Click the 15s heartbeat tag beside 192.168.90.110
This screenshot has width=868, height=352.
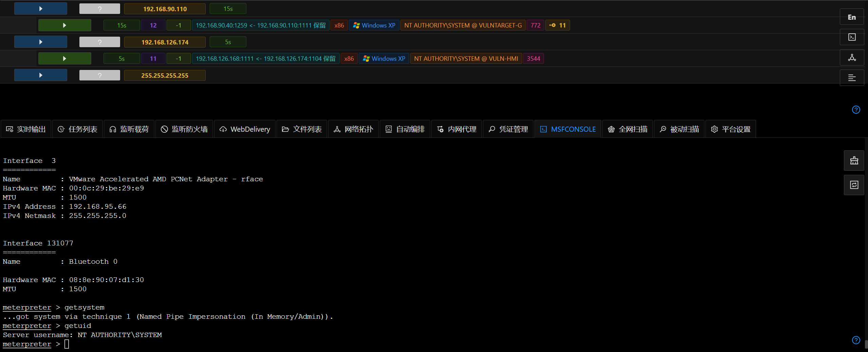228,8
